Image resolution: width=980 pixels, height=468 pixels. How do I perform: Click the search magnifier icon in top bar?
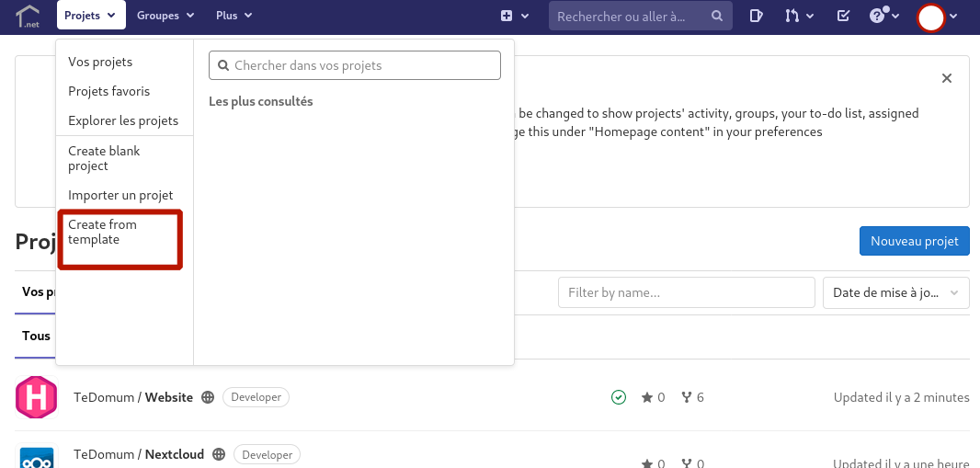(717, 16)
